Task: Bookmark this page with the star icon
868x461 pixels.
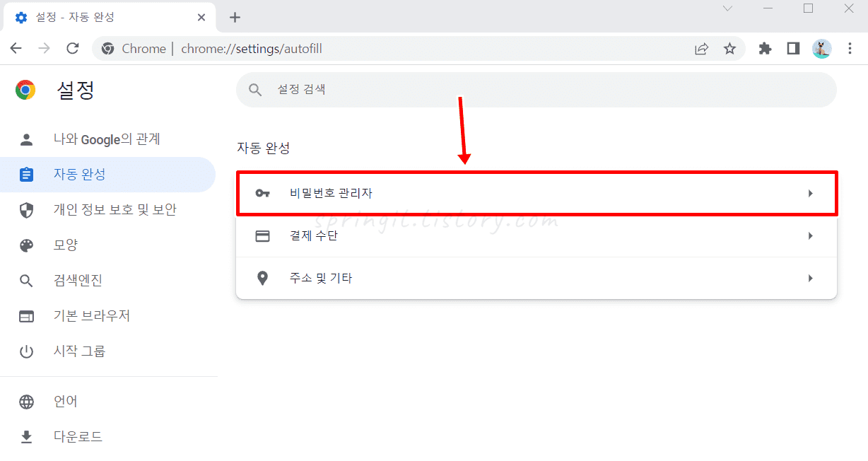Action: (729, 49)
